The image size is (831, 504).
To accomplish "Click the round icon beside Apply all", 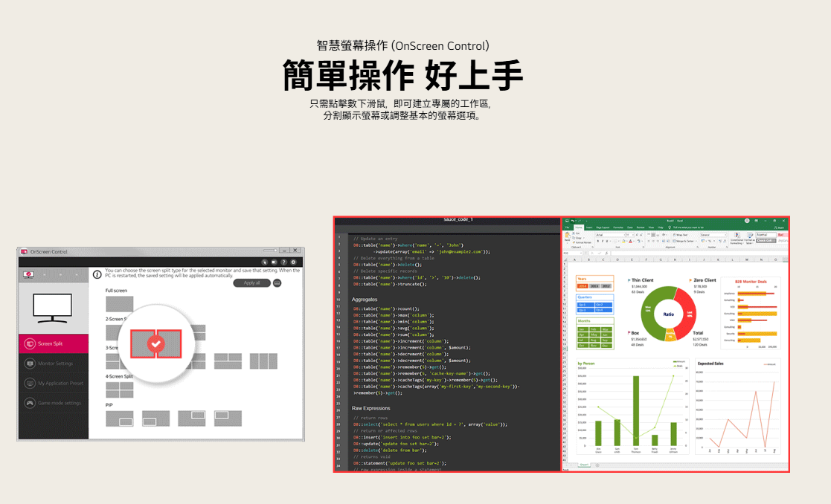I will [277, 283].
